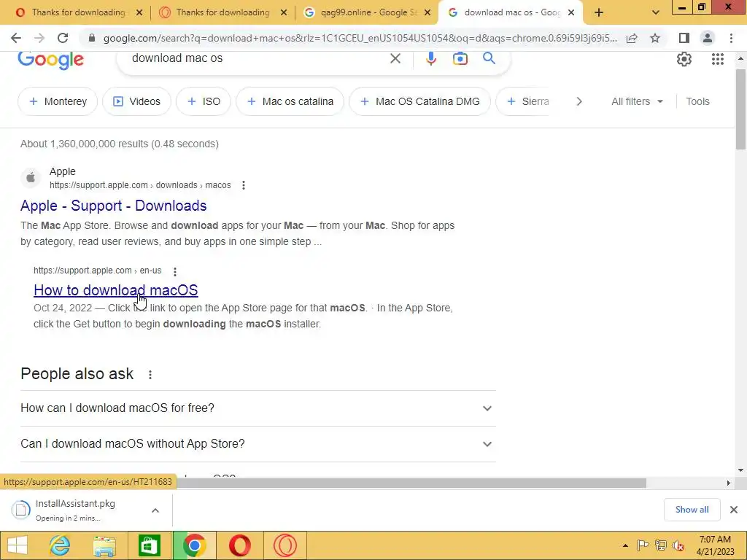747x560 pixels.
Task: Open the Google apps grid
Action: coord(718,59)
